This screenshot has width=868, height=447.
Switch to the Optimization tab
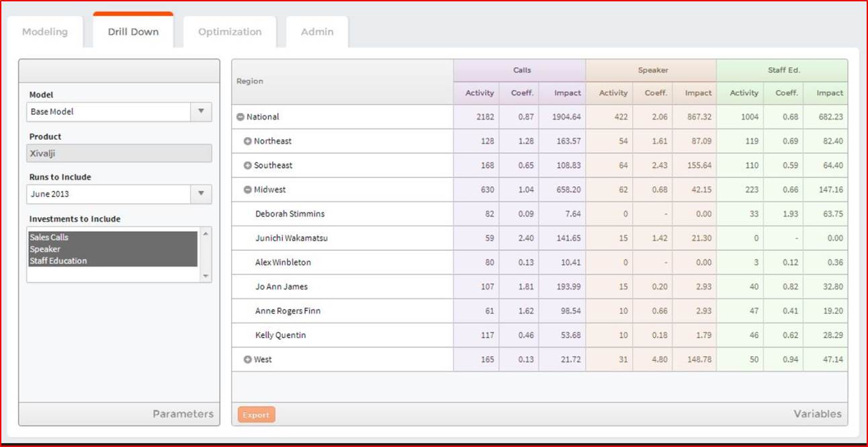tap(229, 31)
